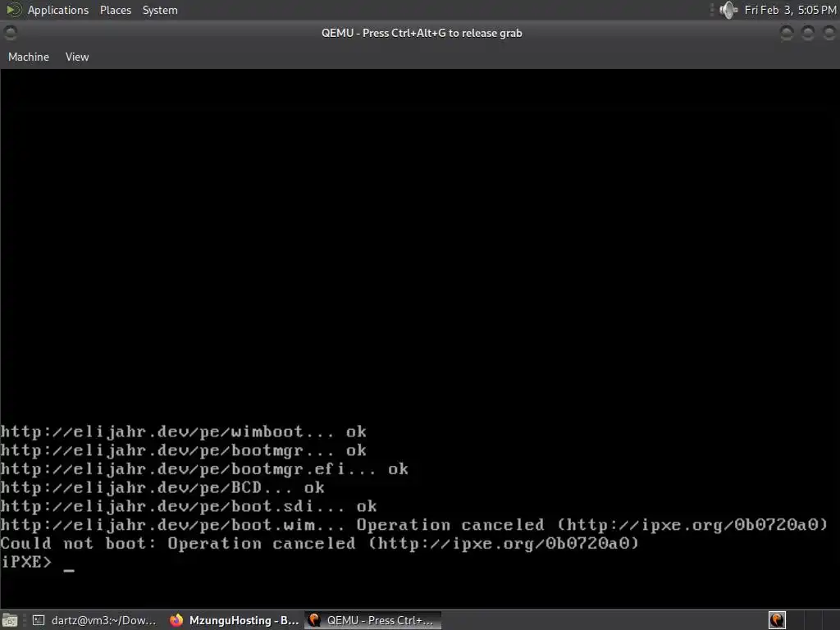Screen dimensions: 840x630
Task: Click the wimboot... ok line
Action: click(x=183, y=431)
